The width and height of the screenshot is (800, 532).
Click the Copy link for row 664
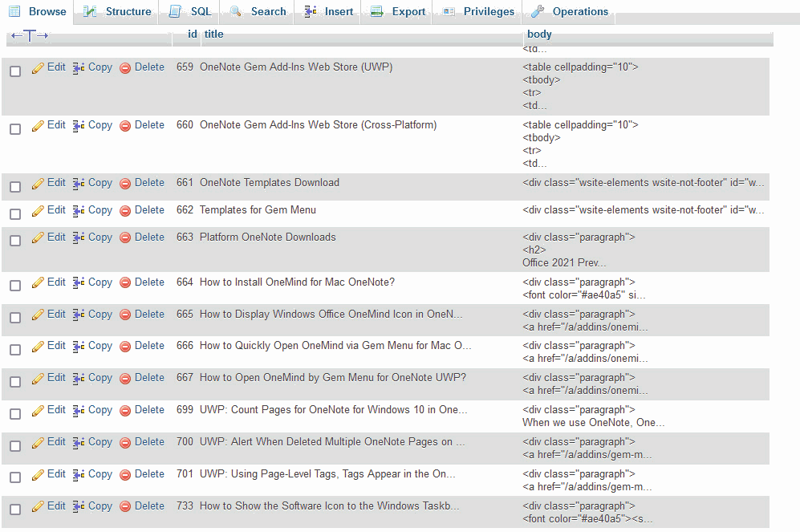coord(100,282)
